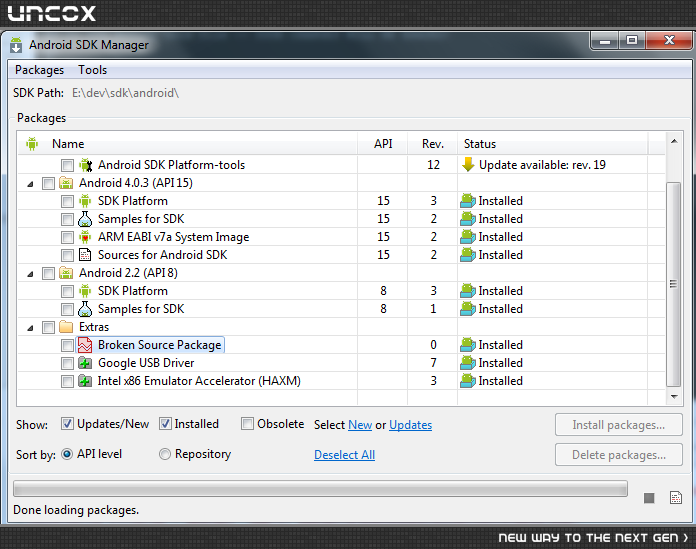Screen dimensions: 696x549
Task: Click the scrollbar down arrow
Action: [674, 396]
